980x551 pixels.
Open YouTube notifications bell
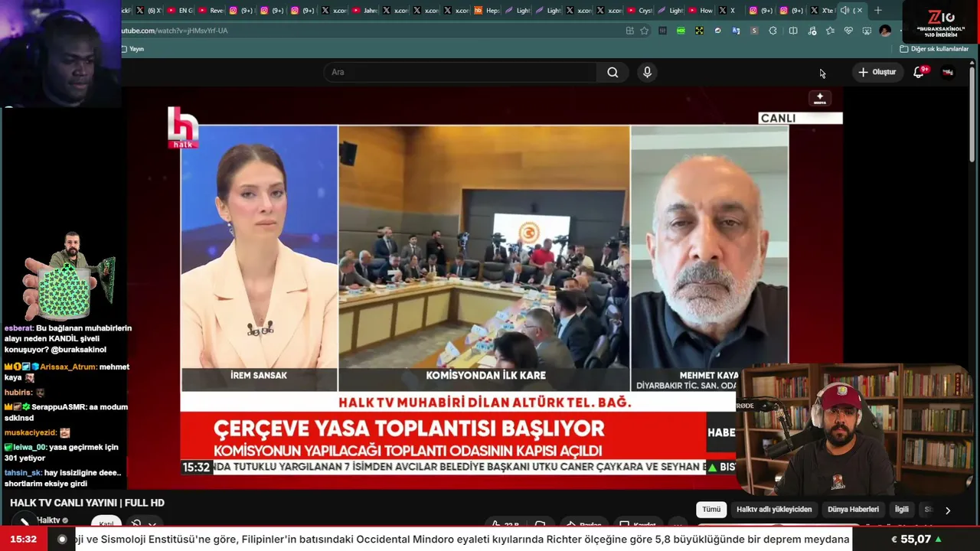tap(919, 72)
